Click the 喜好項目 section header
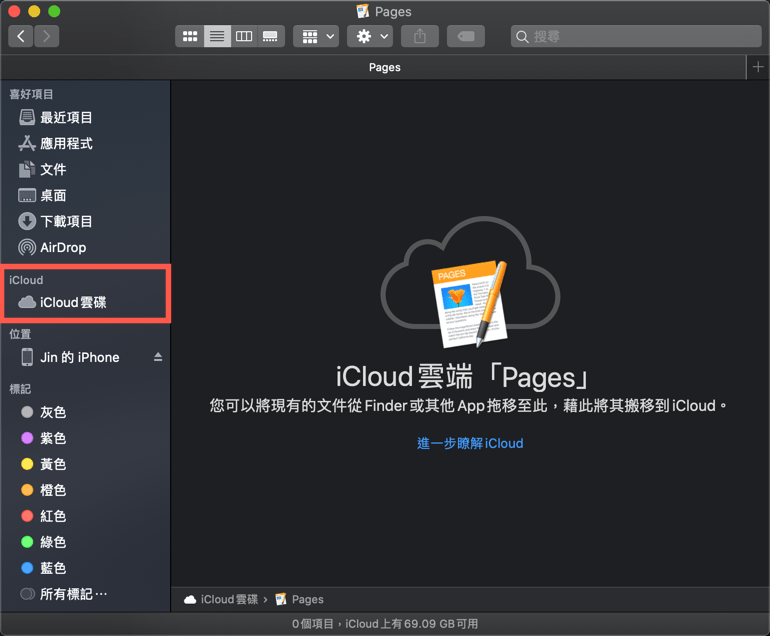Image resolution: width=770 pixels, height=636 pixels. click(31, 94)
